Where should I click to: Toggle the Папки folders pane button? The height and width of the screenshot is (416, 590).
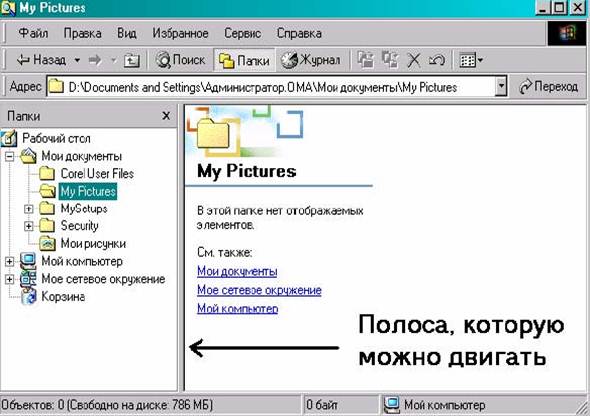tap(244, 60)
